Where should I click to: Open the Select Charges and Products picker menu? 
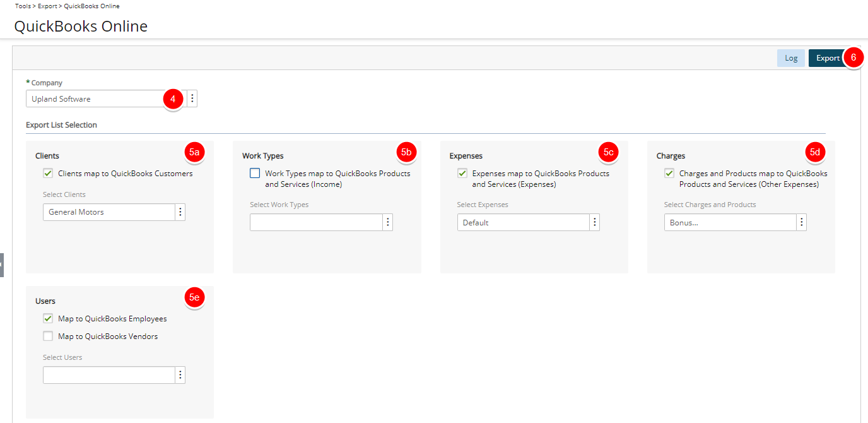click(x=801, y=222)
